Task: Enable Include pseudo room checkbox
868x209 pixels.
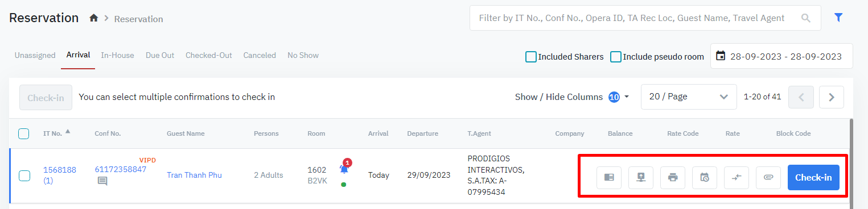Action: click(x=615, y=57)
